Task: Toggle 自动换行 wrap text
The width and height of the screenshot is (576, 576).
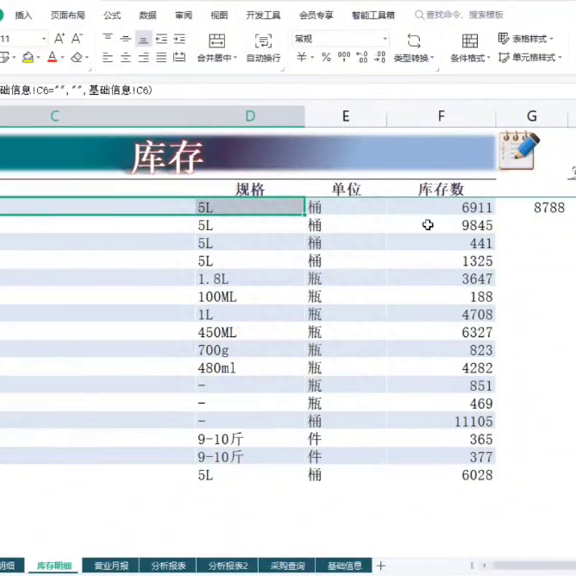Action: point(263,47)
